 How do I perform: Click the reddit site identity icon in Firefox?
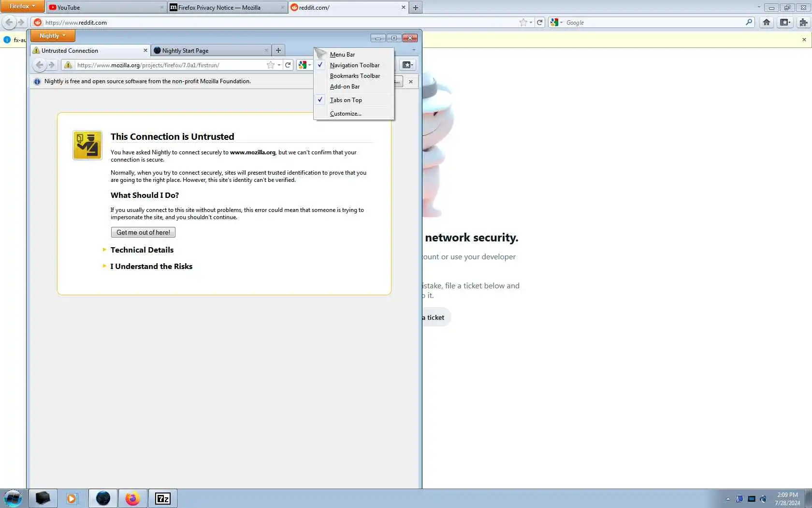click(38, 22)
